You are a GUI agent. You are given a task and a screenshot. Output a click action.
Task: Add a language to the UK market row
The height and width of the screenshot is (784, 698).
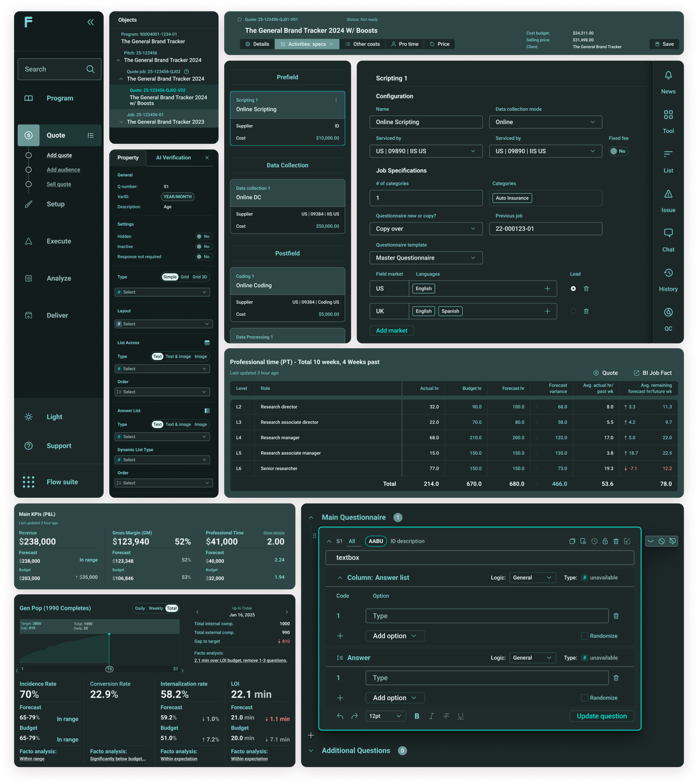pyautogui.click(x=547, y=311)
